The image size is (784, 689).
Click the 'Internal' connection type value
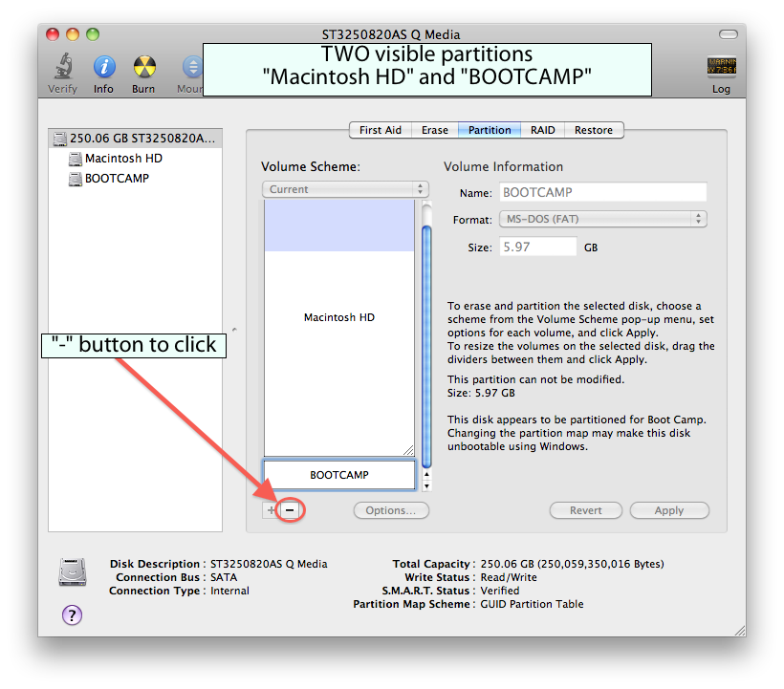pos(229,591)
